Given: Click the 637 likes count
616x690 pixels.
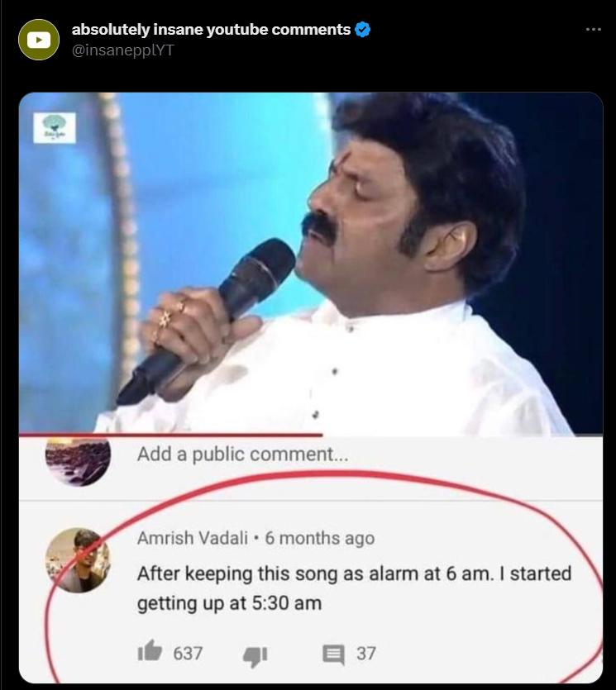Looking at the screenshot, I should coord(188,654).
